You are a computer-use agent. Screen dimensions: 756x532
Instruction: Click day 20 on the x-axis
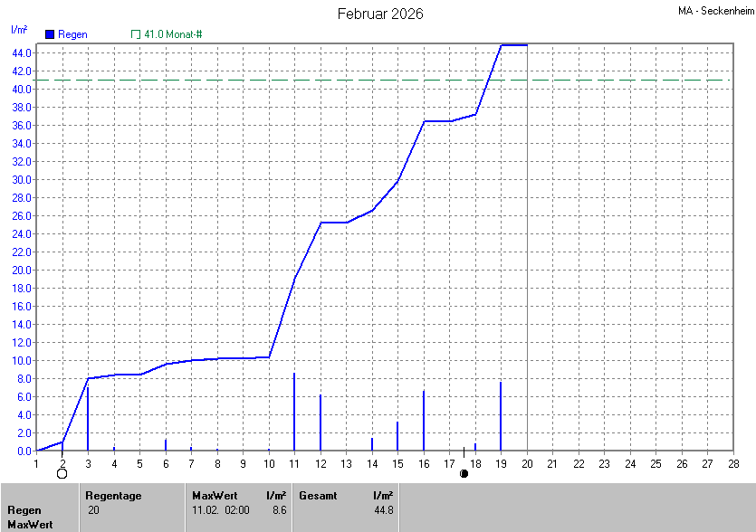(x=527, y=463)
